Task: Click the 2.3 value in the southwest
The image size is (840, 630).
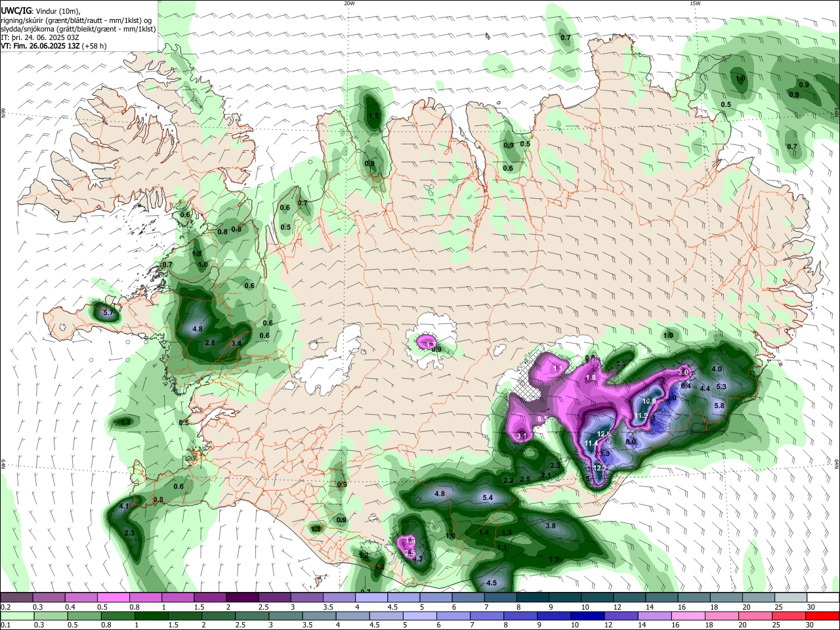Action: pos(129,534)
